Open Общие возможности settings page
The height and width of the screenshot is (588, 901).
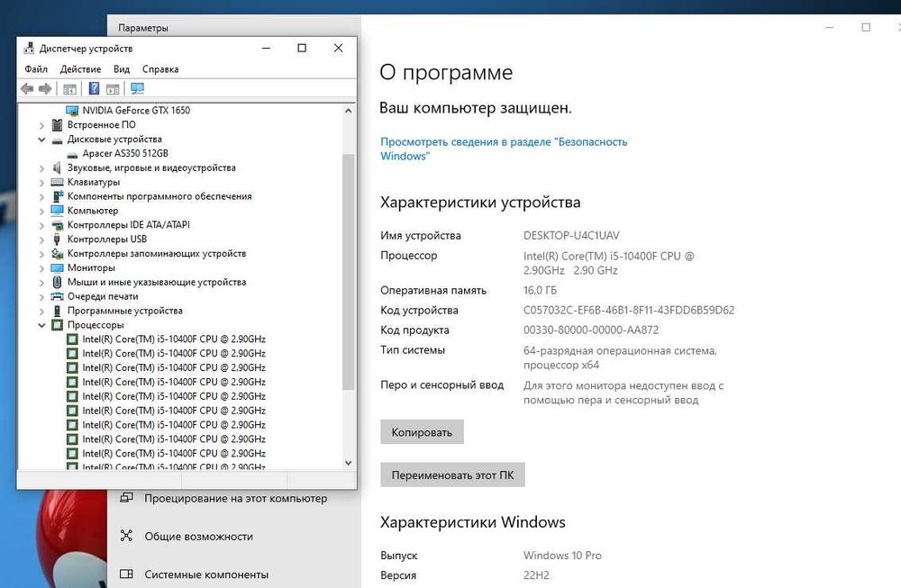(199, 537)
